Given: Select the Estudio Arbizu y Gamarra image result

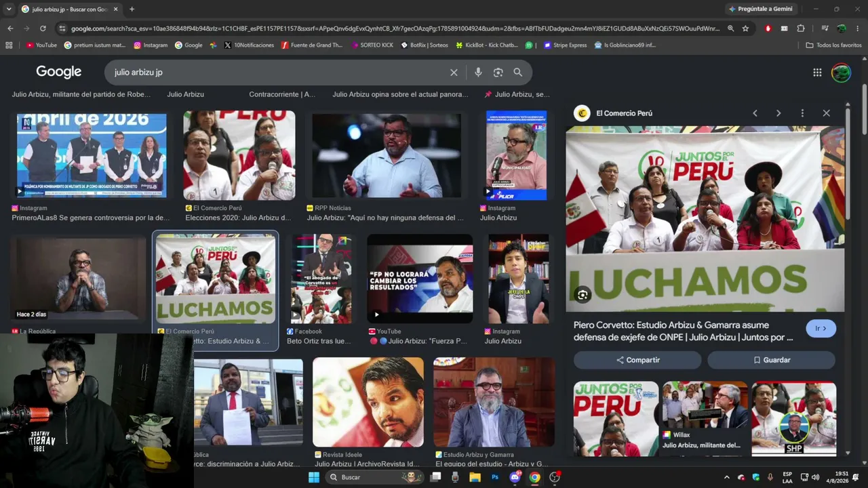Looking at the screenshot, I should (x=494, y=402).
